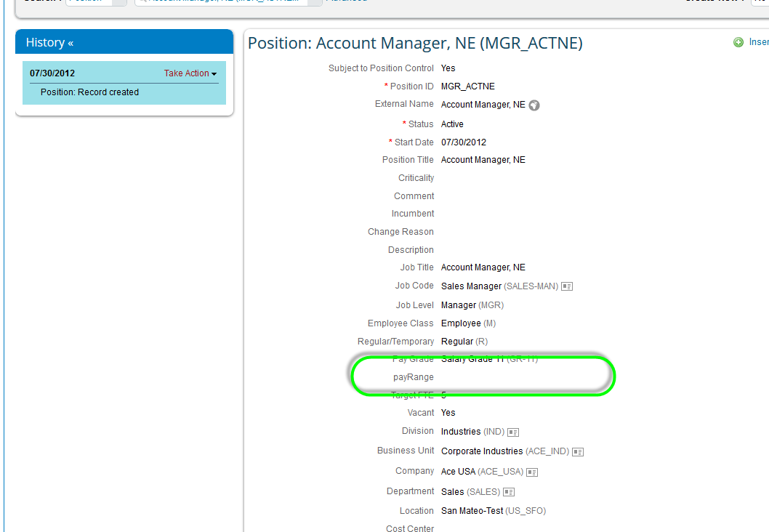Click the Description field label

pos(411,250)
